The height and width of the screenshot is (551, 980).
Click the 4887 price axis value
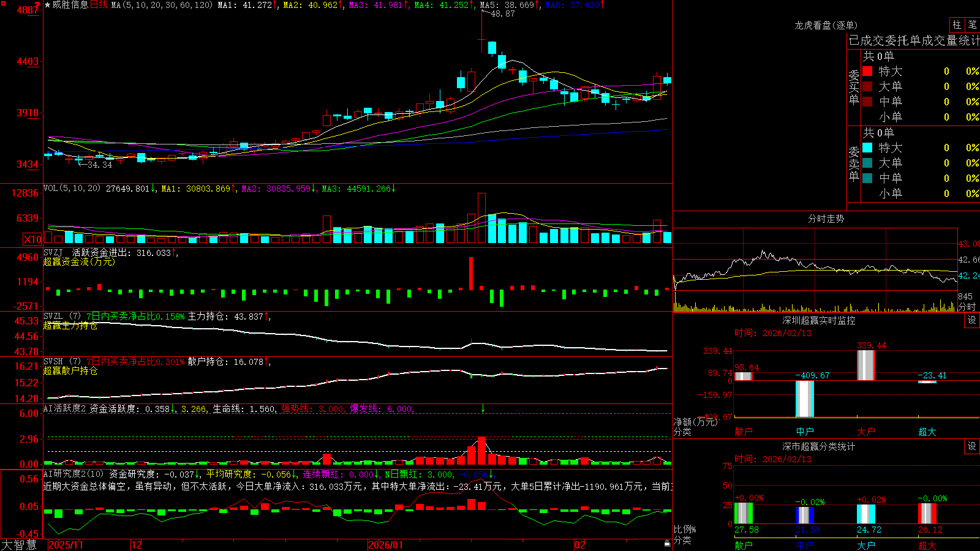tap(28, 10)
